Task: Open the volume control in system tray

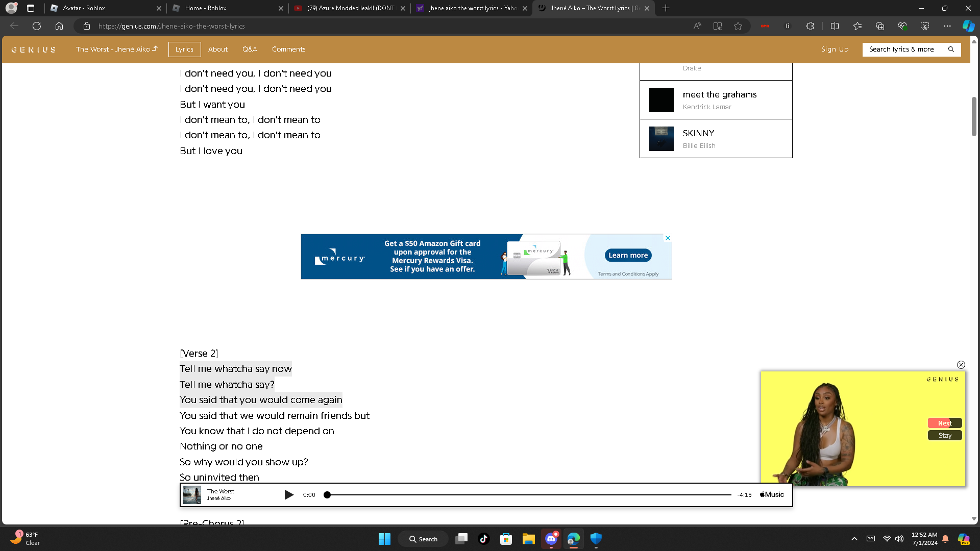Action: pos(899,539)
